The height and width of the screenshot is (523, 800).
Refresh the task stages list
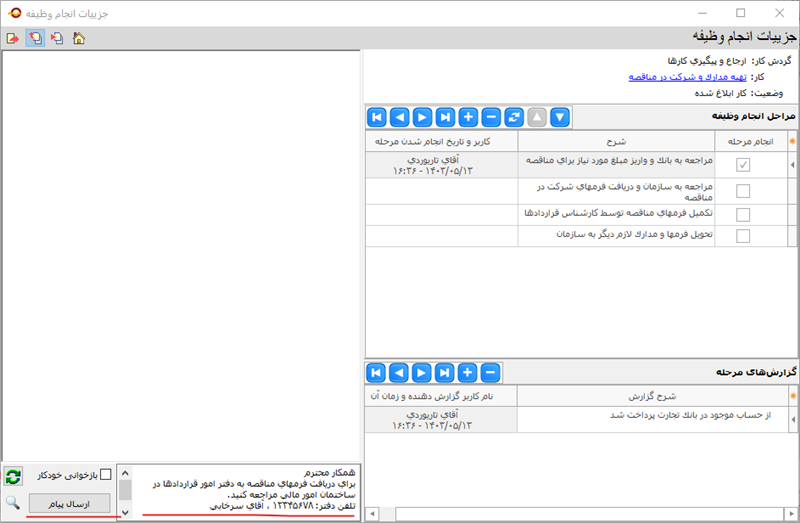click(514, 117)
